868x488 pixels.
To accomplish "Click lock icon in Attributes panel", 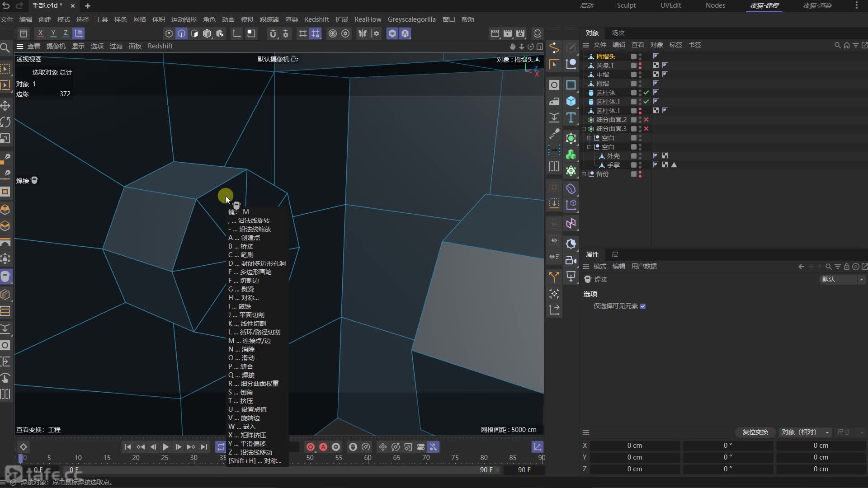I will [x=847, y=267].
